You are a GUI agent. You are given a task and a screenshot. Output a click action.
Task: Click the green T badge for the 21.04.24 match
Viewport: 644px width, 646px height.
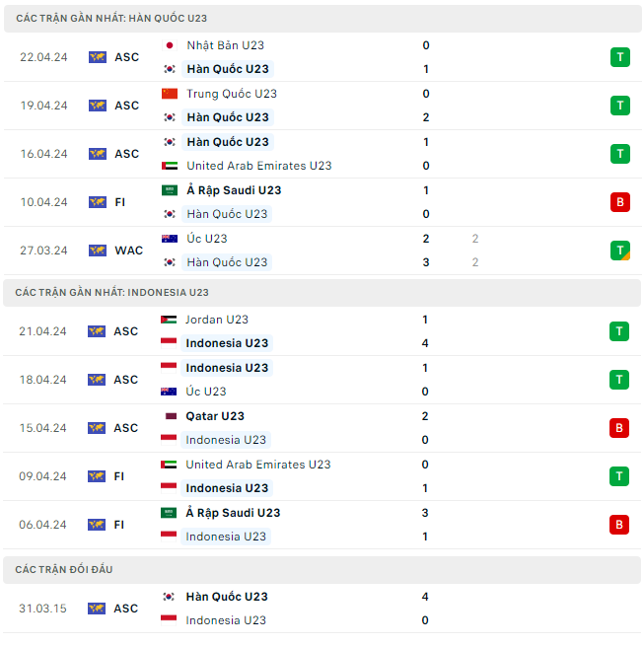point(619,331)
